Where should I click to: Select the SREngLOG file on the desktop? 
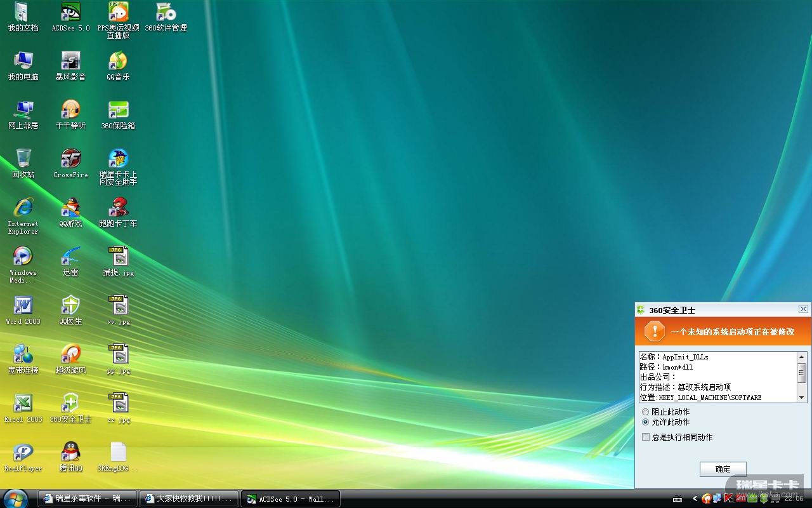click(x=118, y=457)
